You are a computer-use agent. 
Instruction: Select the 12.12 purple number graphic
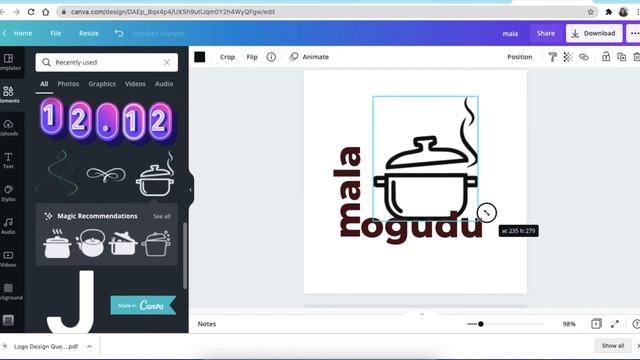click(106, 120)
